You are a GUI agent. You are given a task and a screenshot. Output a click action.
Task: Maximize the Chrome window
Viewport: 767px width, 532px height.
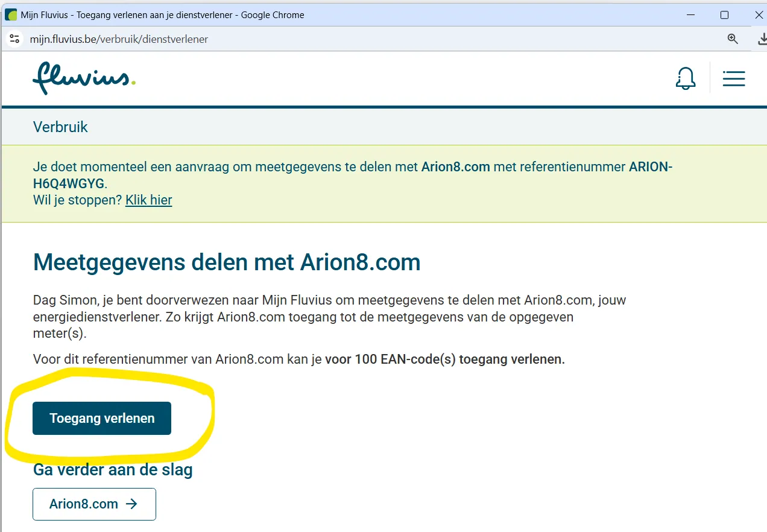724,15
